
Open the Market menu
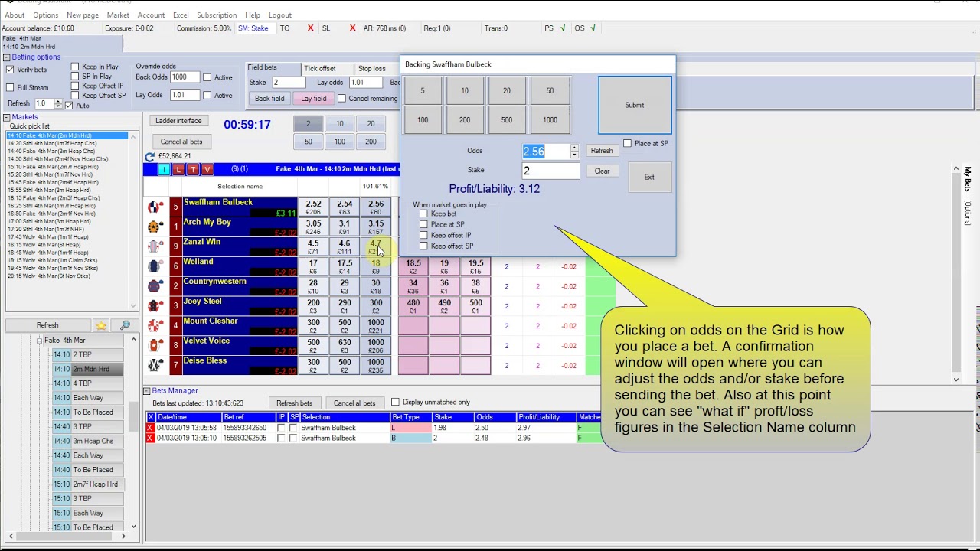click(x=118, y=15)
